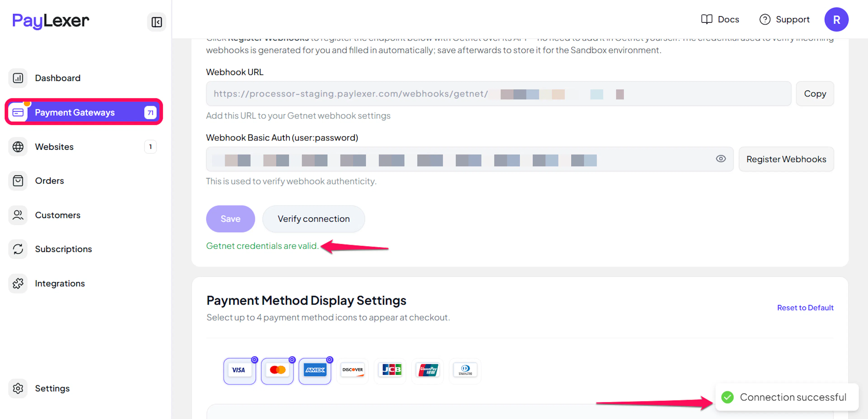Click 'Add this URL to your Getnet webhook settings'
The image size is (868, 419).
click(298, 115)
